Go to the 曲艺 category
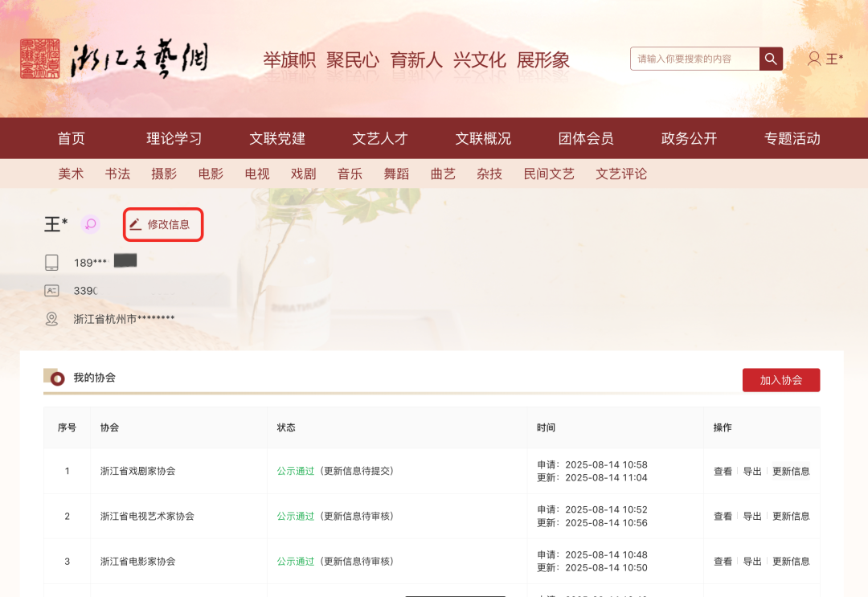 [443, 174]
